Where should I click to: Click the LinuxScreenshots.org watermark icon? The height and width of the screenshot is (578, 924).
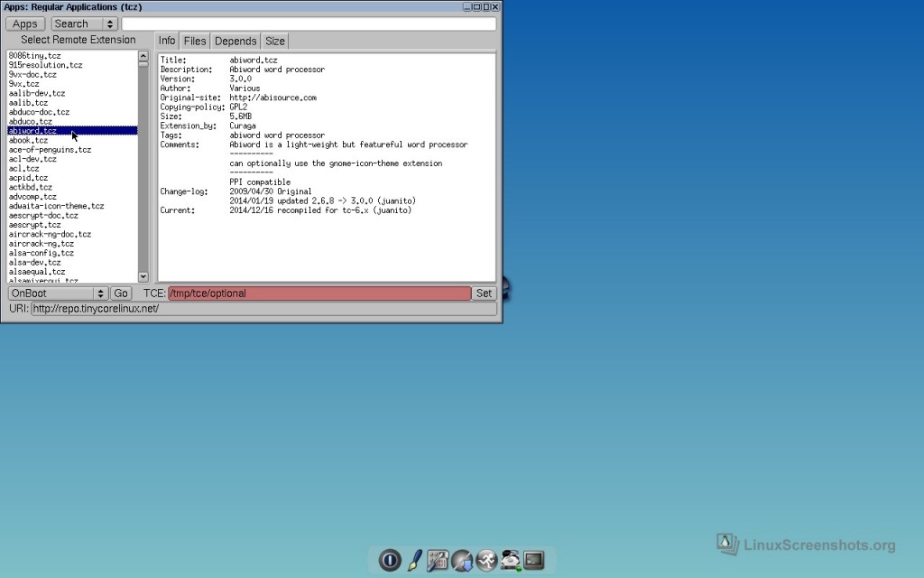point(727,544)
